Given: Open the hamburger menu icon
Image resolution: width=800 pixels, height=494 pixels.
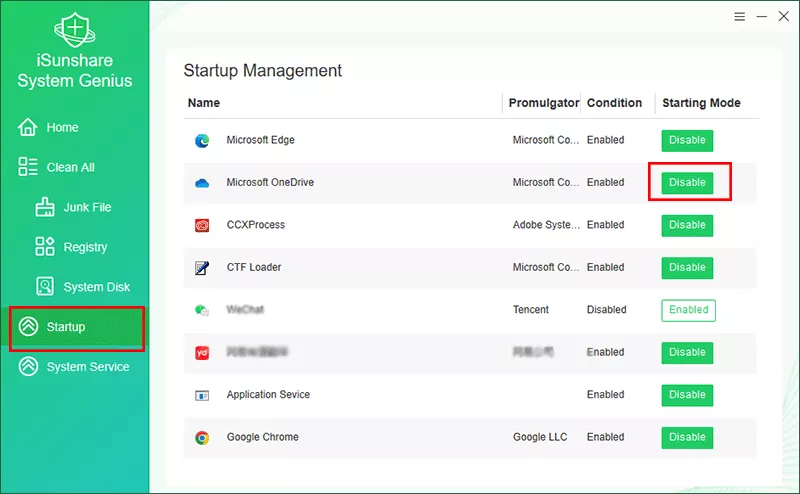Looking at the screenshot, I should [x=739, y=17].
